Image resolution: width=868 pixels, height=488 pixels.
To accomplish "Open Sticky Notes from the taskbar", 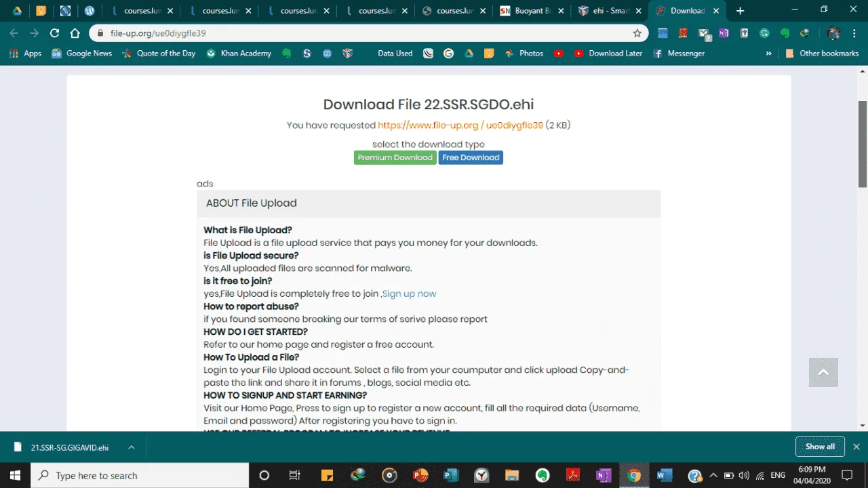I will pos(327,475).
